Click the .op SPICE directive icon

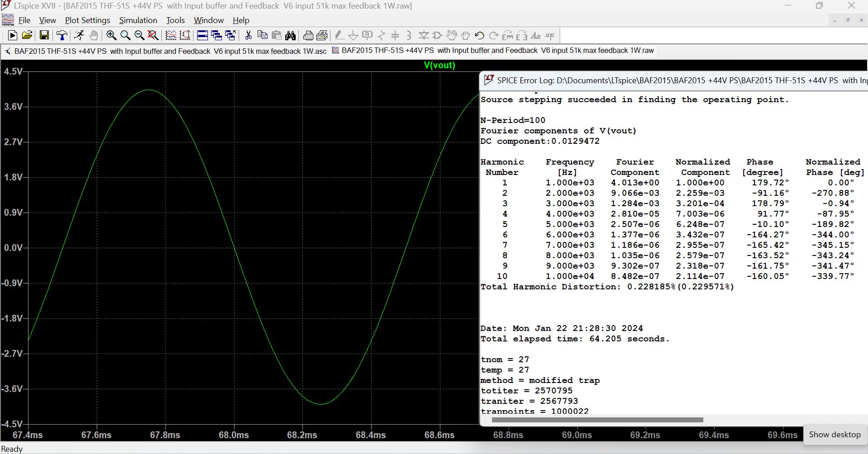click(550, 35)
